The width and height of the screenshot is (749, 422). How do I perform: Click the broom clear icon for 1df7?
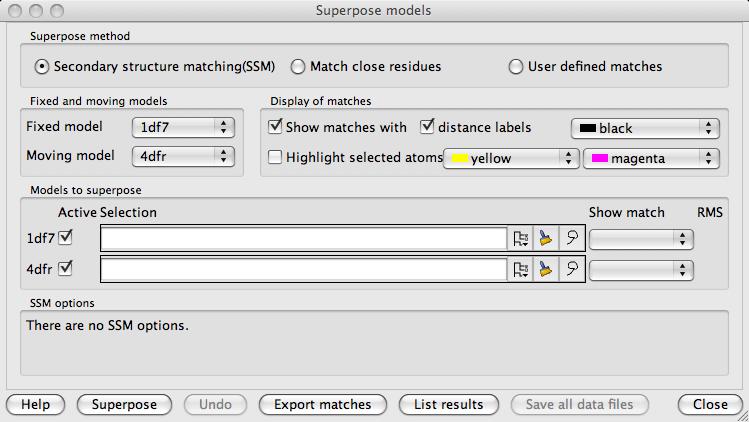[546, 238]
